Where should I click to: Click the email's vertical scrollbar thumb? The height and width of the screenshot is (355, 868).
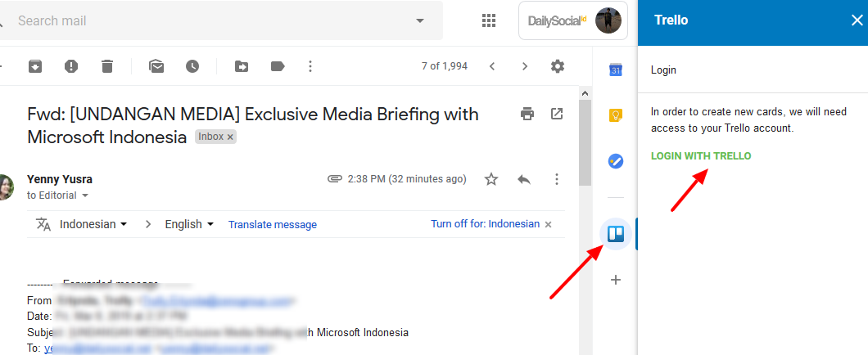[585, 144]
